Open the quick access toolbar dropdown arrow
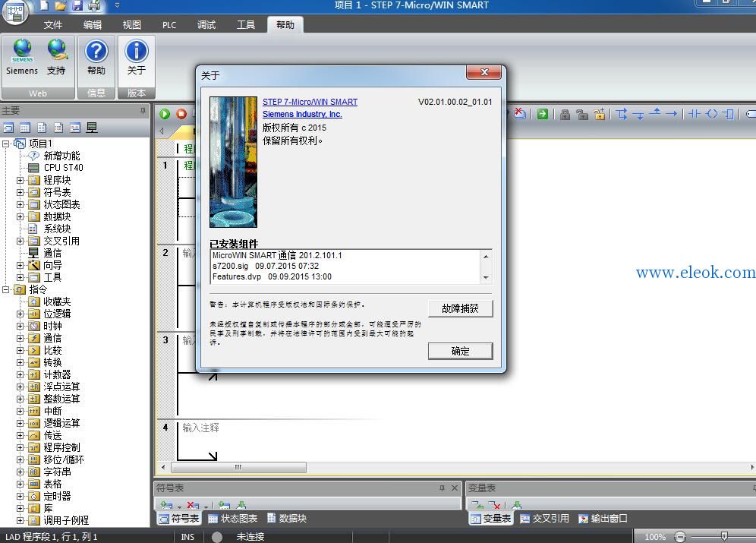The height and width of the screenshot is (543, 756). pos(117,6)
